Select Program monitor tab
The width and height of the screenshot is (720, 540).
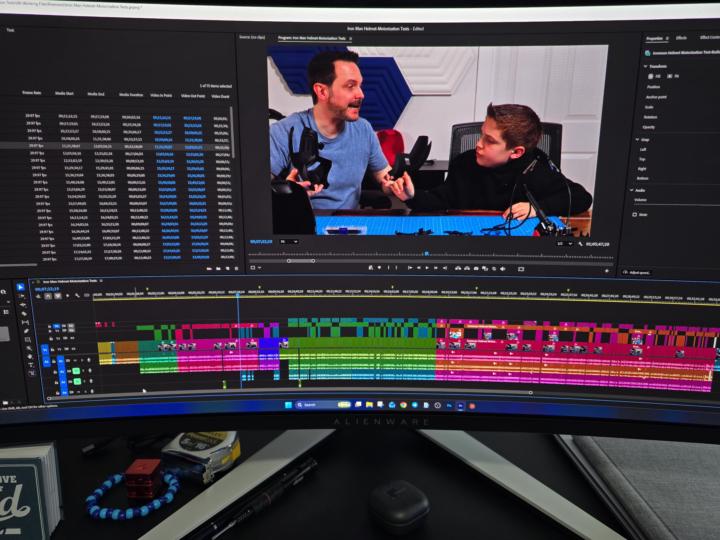pos(312,38)
